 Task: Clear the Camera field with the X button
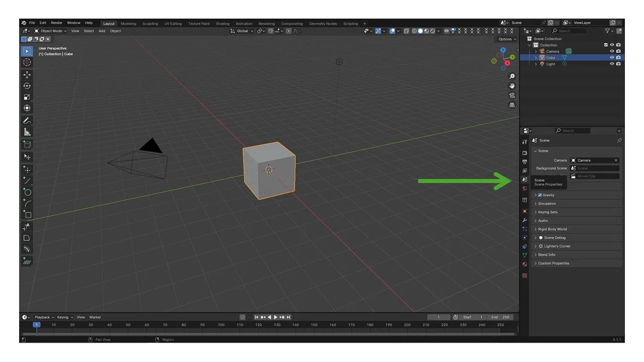pos(616,160)
